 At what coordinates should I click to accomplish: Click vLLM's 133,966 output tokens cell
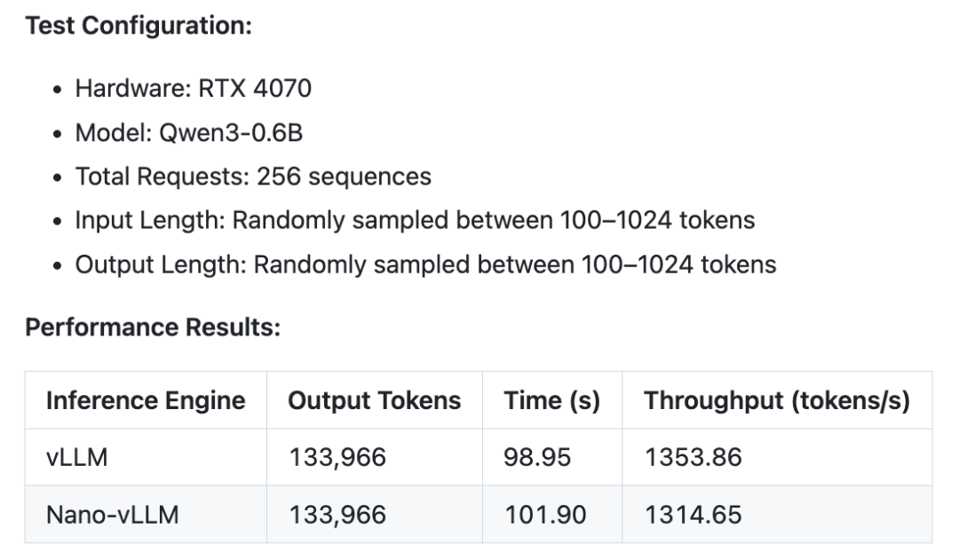pos(375,457)
